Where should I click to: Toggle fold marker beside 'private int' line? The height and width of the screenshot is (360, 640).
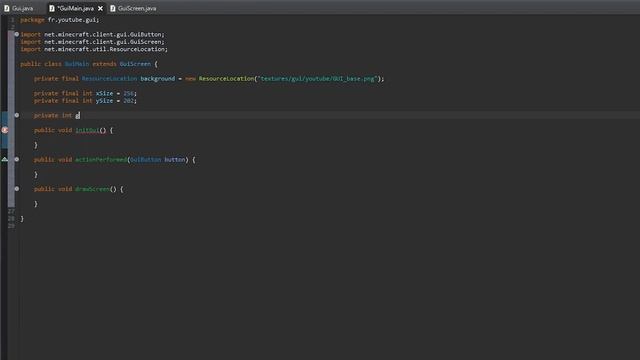[x=17, y=115]
